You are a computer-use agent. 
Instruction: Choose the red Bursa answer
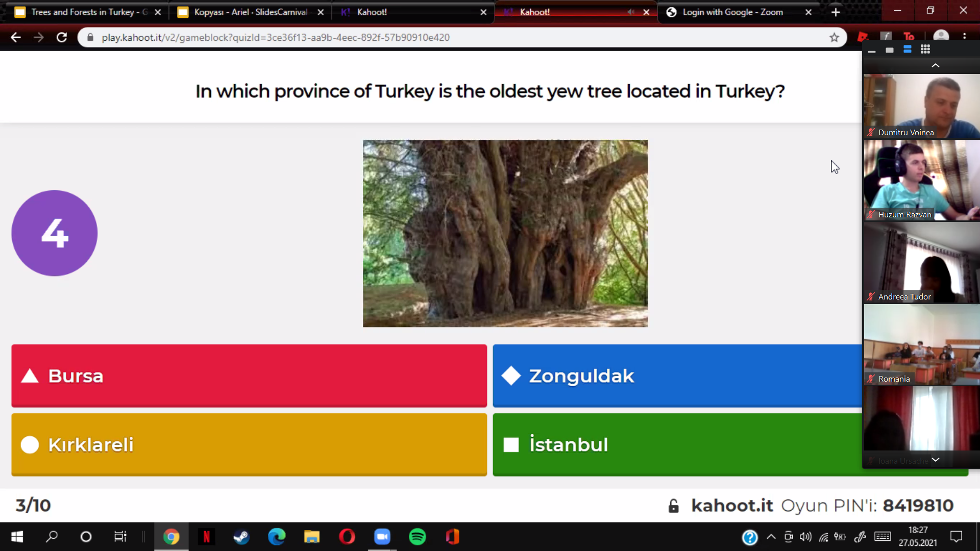click(249, 376)
